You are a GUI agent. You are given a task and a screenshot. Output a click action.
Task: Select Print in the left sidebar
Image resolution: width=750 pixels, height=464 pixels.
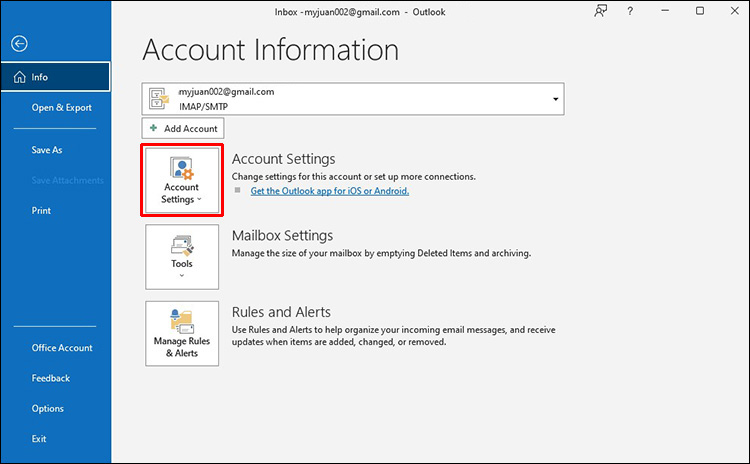pos(41,211)
